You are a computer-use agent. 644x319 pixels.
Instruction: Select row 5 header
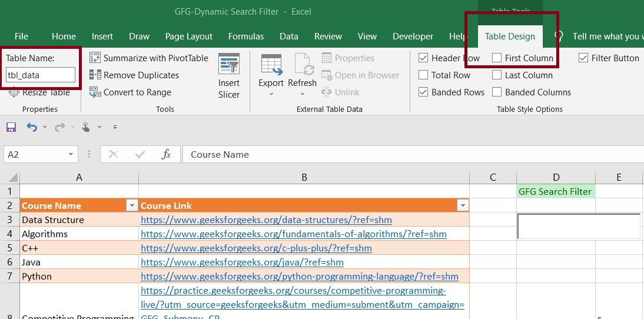[x=10, y=248]
